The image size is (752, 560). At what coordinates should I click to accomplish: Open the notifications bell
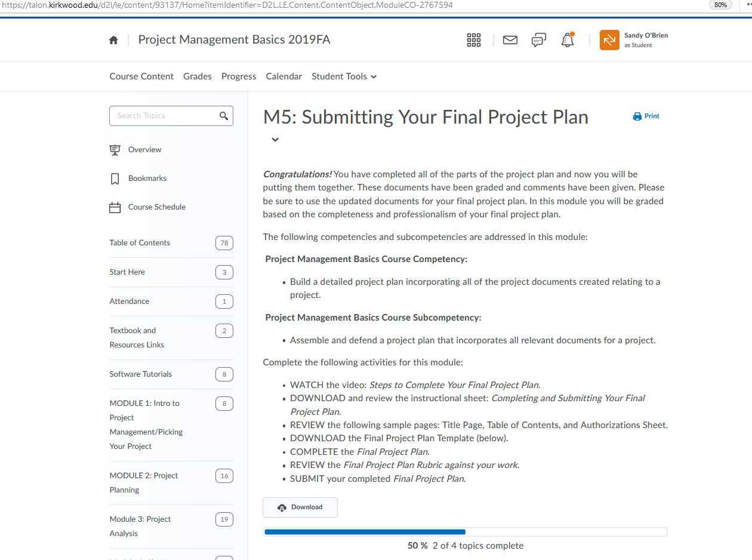566,40
